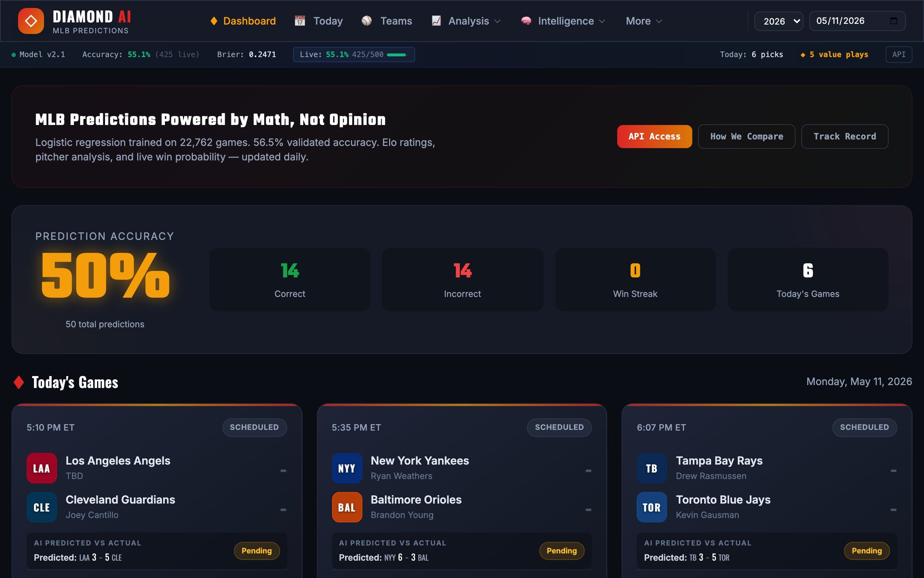Click the CLE team badge
The height and width of the screenshot is (578, 924).
click(42, 507)
